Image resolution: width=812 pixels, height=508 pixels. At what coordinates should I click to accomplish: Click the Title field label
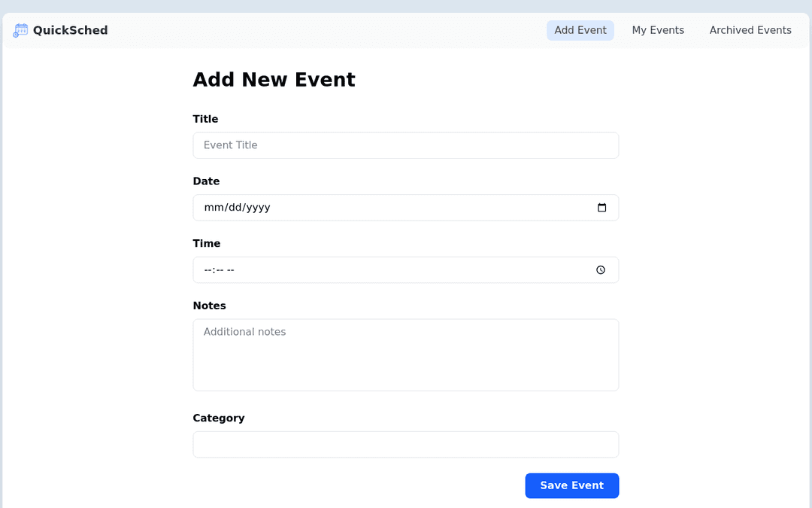tap(205, 119)
